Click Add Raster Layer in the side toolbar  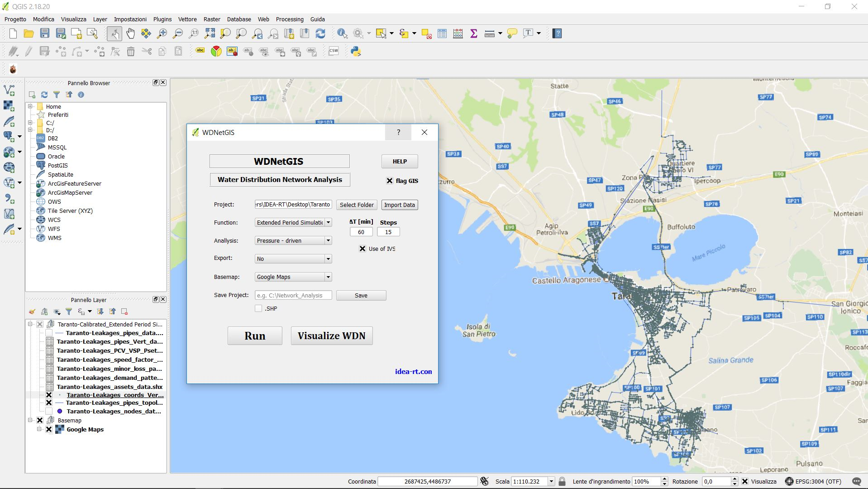click(9, 106)
